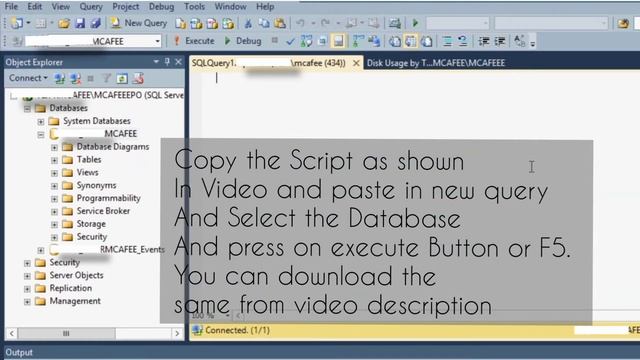Expand the System Databases node

coord(40,122)
